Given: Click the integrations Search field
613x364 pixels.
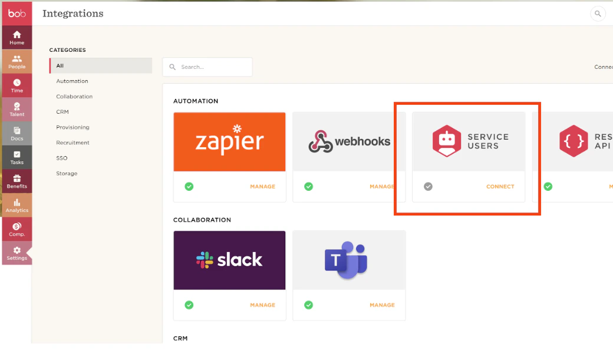Looking at the screenshot, I should coord(207,67).
